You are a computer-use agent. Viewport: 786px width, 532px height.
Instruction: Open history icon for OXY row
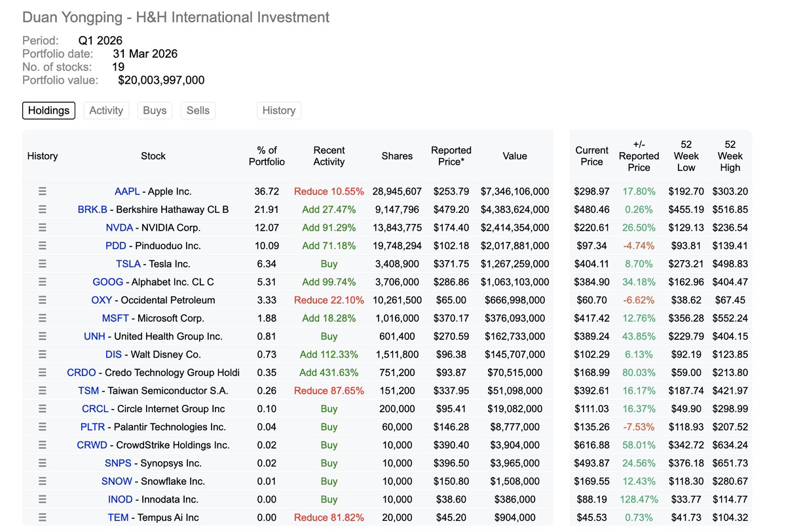[43, 300]
